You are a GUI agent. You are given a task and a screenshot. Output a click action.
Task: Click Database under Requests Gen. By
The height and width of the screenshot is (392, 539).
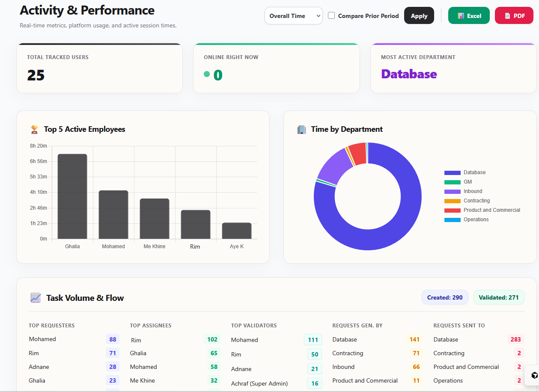click(x=345, y=339)
